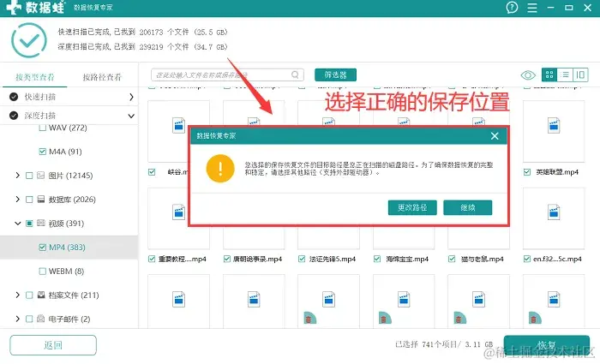Click 猫与老鼠.mp4 file name
Screen dimensions: 600x364
click(x=482, y=260)
